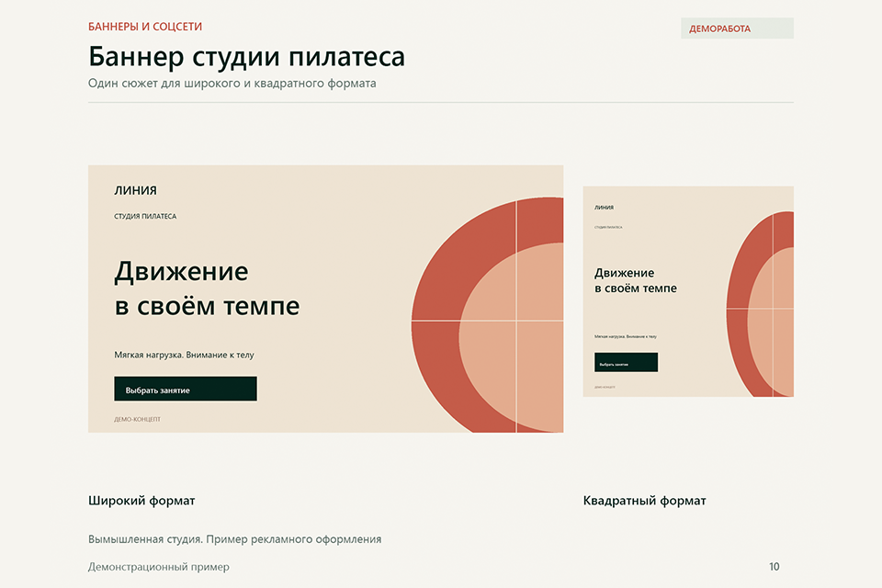Click 'Мягкая нагрузка. Внимание к телу' in wide banner
Image resolution: width=882 pixels, height=588 pixels.
pyautogui.click(x=184, y=355)
